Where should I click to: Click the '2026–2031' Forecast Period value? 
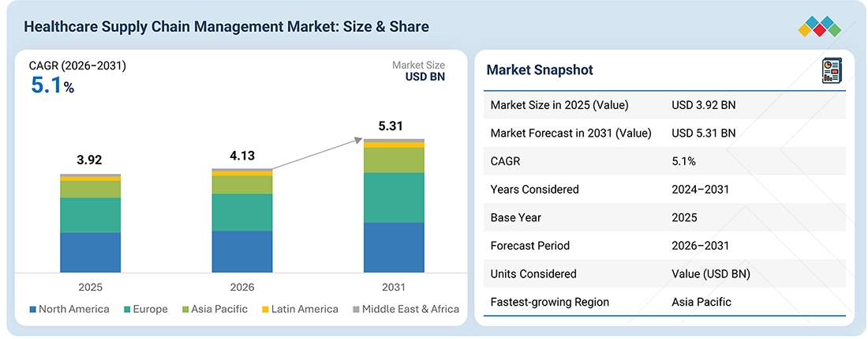(x=700, y=246)
